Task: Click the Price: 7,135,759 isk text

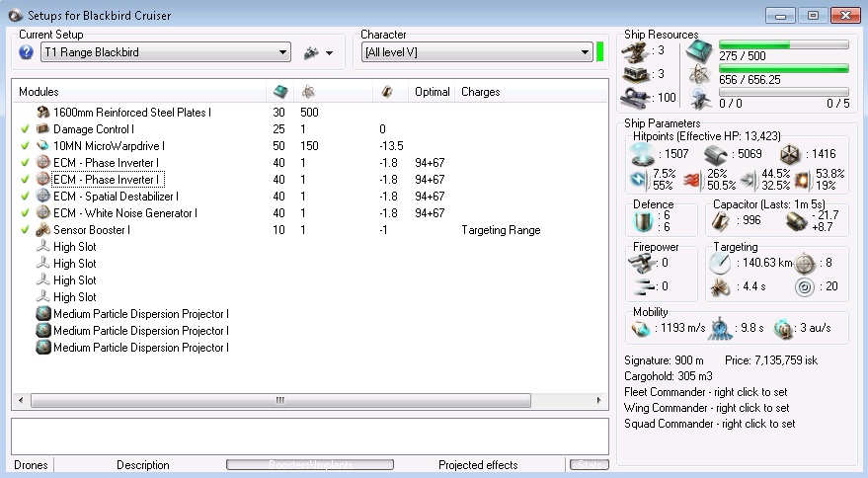Action: 771,360
